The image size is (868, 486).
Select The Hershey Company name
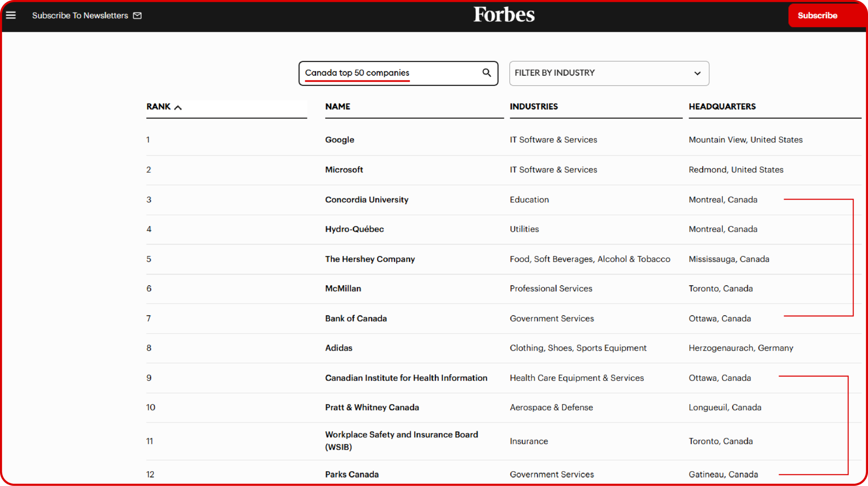[370, 259]
